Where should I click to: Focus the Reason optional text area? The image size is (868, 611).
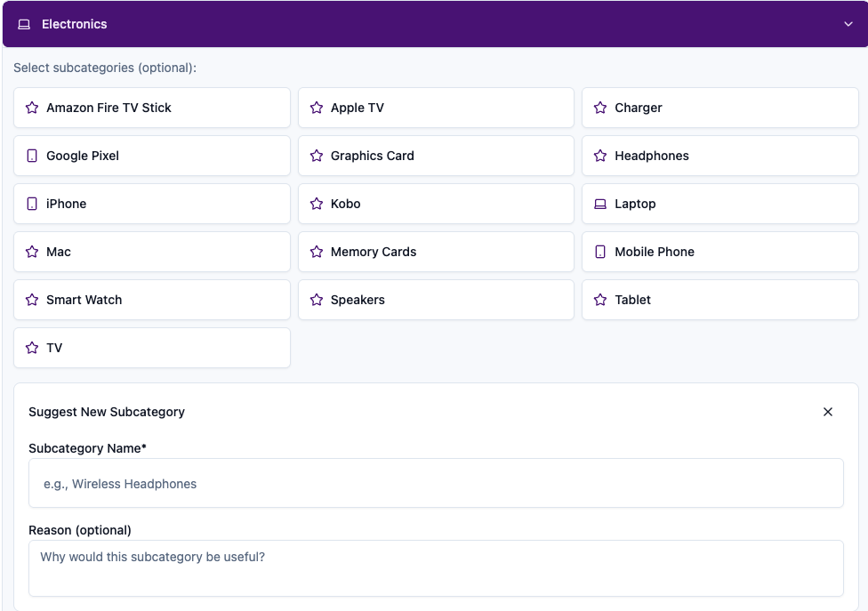point(436,568)
